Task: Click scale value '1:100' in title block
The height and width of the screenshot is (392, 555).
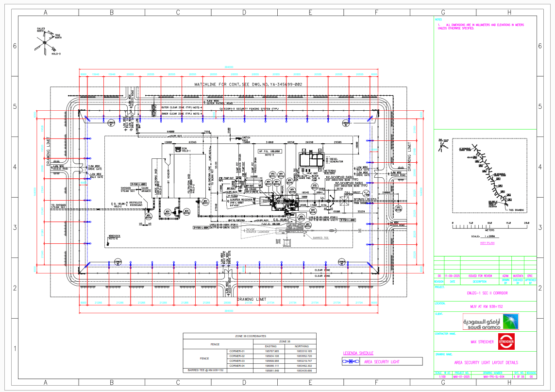Action: (442, 377)
